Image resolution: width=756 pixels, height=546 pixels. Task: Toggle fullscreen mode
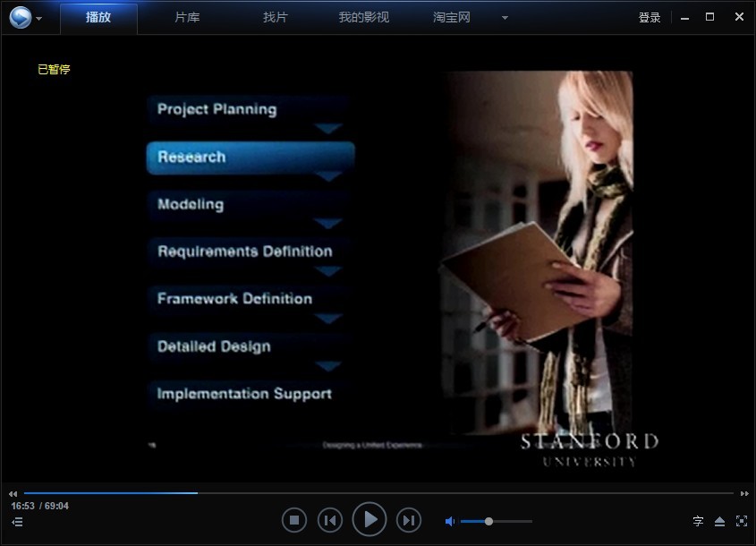pos(742,521)
